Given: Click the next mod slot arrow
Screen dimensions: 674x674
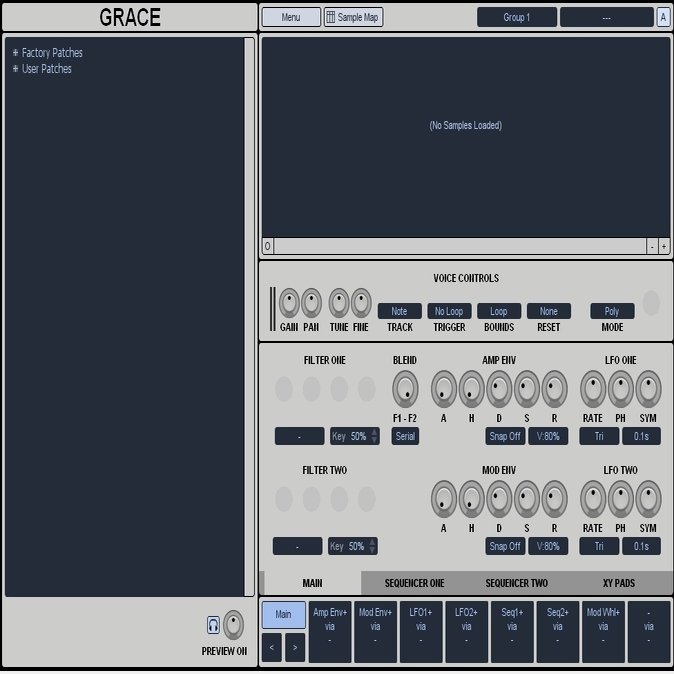Looking at the screenshot, I should 295,647.
